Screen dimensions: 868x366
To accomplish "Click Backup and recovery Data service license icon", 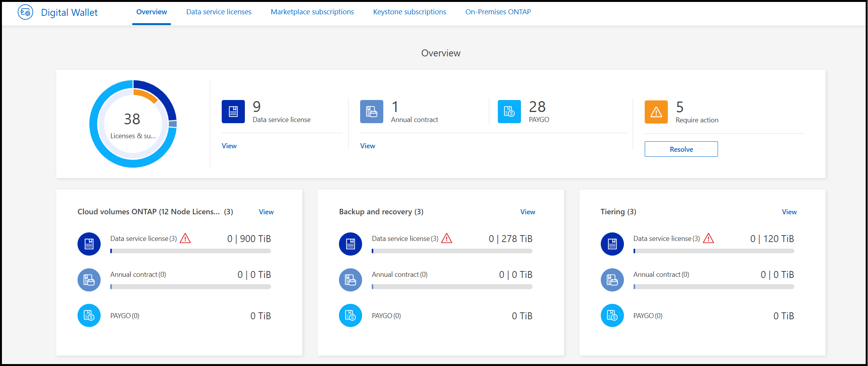I will click(351, 244).
